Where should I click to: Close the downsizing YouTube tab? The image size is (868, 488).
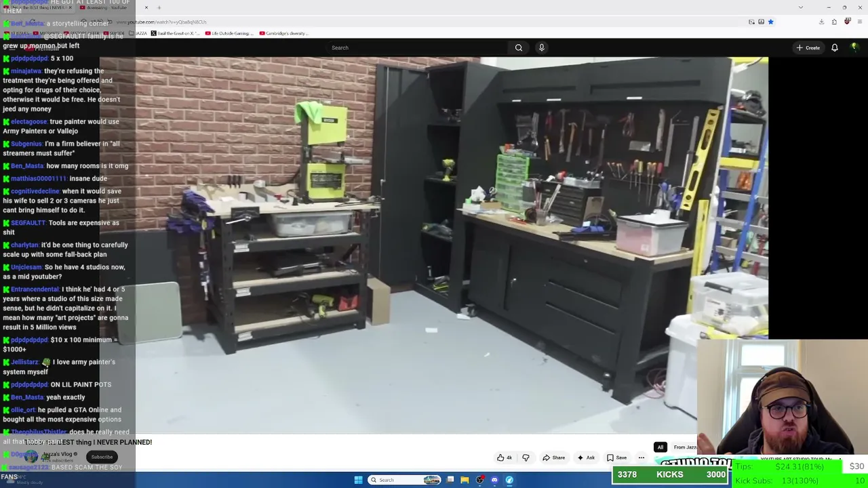146,7
